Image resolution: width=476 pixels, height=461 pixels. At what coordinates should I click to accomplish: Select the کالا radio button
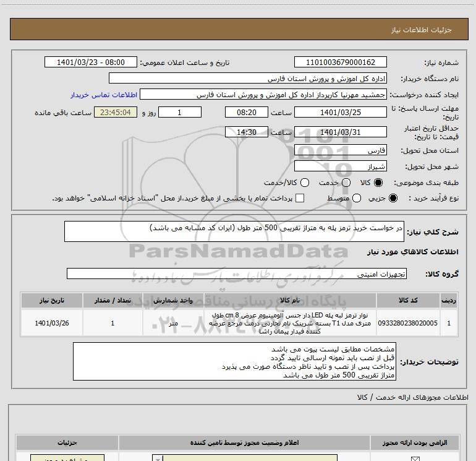(378, 183)
